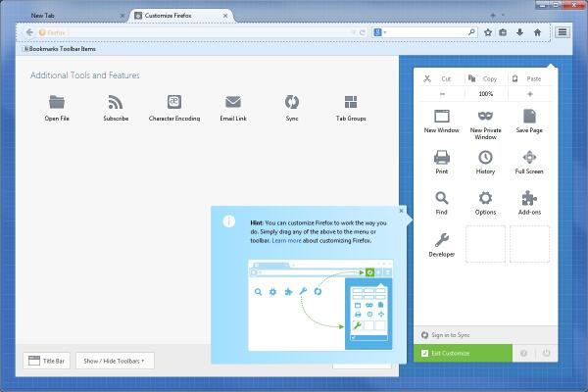Click inside the search box field
Viewport: 588px width, 392px height.
[x=425, y=32]
